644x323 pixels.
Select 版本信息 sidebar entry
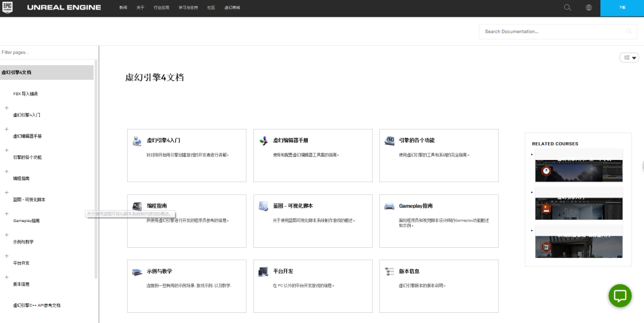click(21, 284)
